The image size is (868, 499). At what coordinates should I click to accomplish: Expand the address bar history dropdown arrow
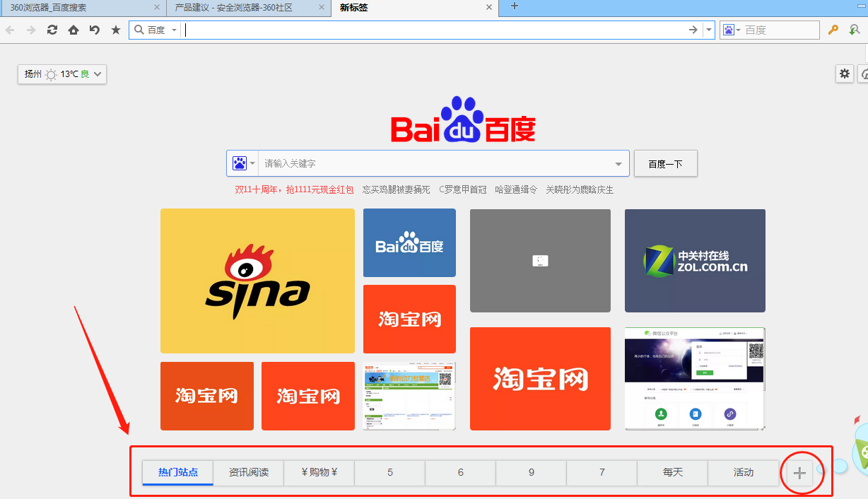(710, 30)
